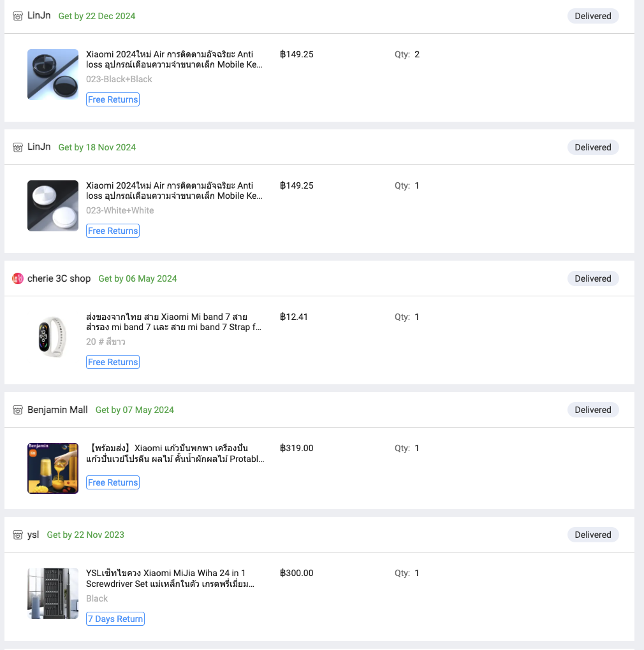Click the Benjamin Mall store icon

click(x=18, y=410)
